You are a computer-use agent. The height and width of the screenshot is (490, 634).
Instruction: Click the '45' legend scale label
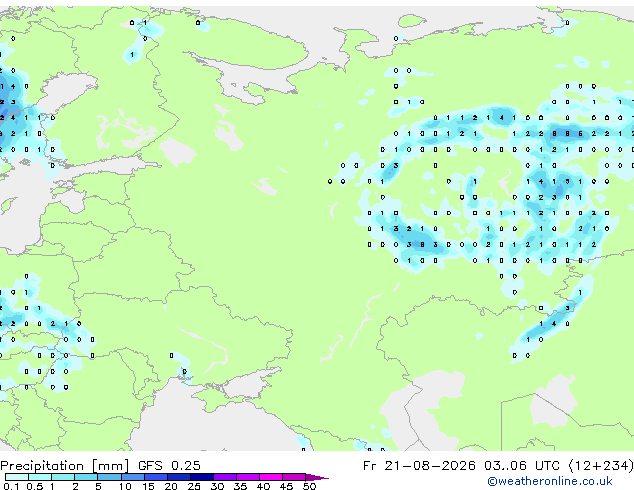point(286,486)
